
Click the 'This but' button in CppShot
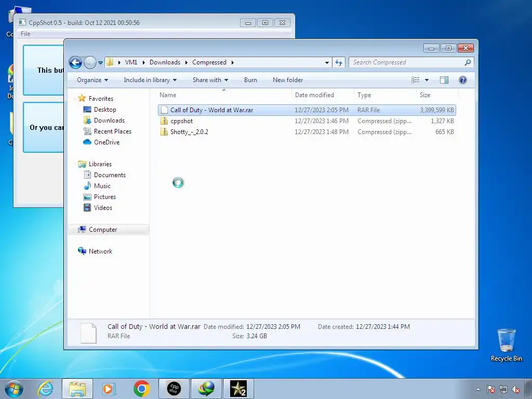tap(44, 70)
